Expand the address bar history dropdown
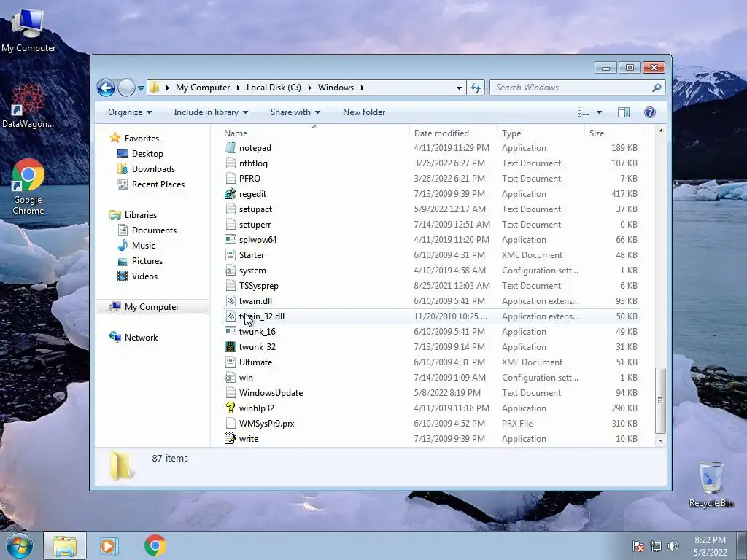 coord(459,87)
